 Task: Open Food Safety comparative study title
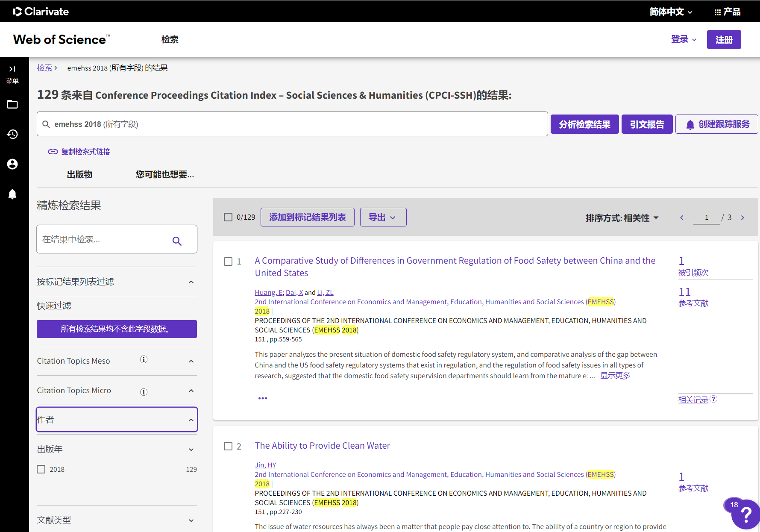point(455,267)
